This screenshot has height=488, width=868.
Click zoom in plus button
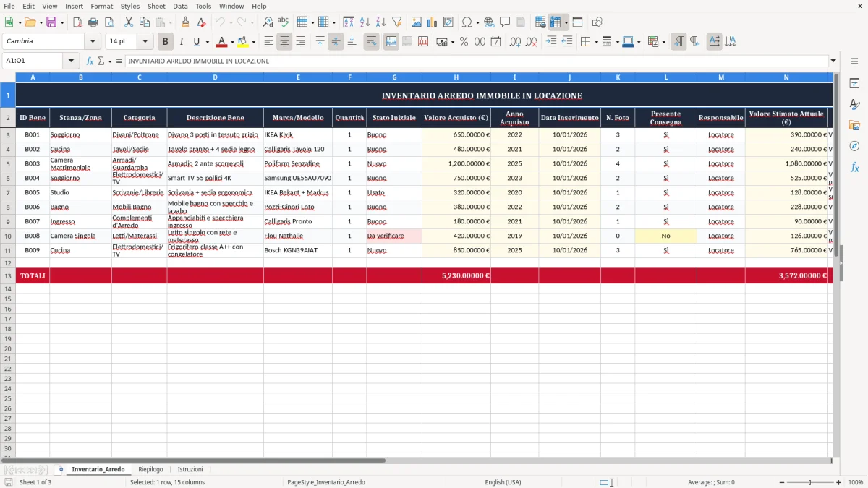[838, 482]
